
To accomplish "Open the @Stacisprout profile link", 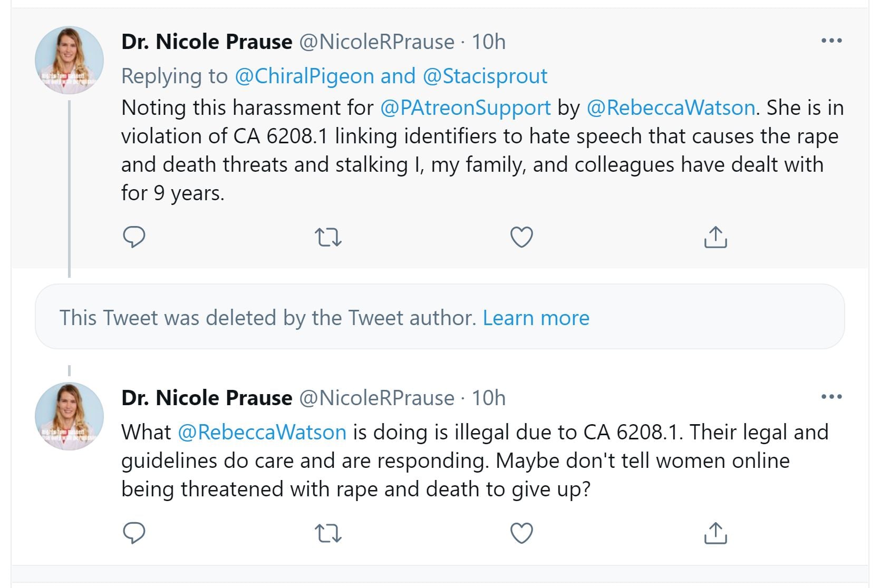I will 485,76.
